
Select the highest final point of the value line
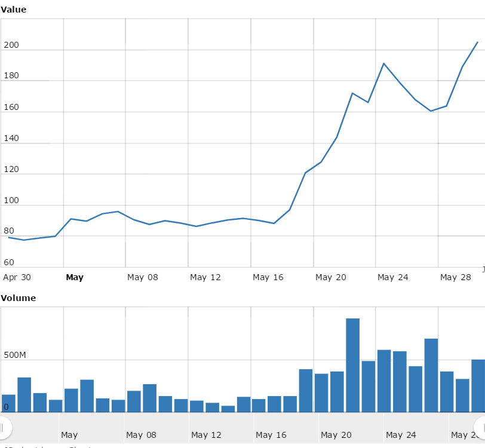pos(477,42)
